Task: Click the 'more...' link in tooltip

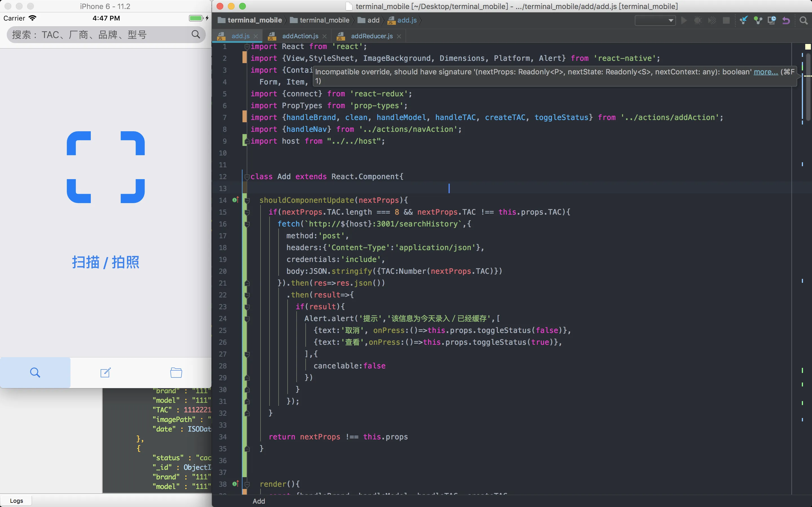Action: [x=765, y=72]
